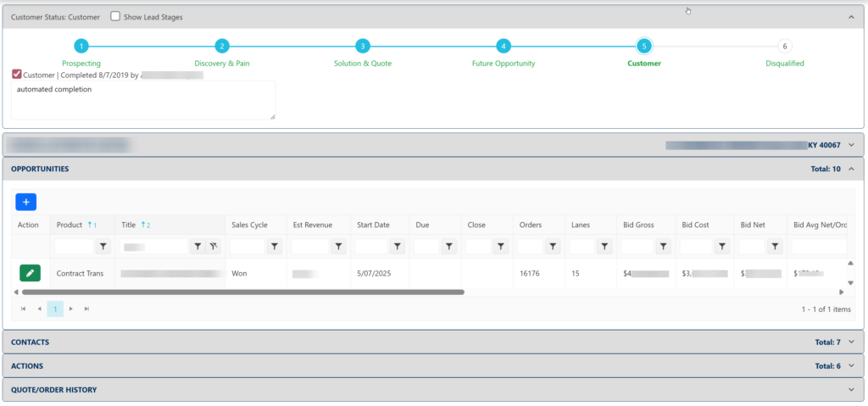Uncheck the Customer completed checkbox

coord(17,75)
